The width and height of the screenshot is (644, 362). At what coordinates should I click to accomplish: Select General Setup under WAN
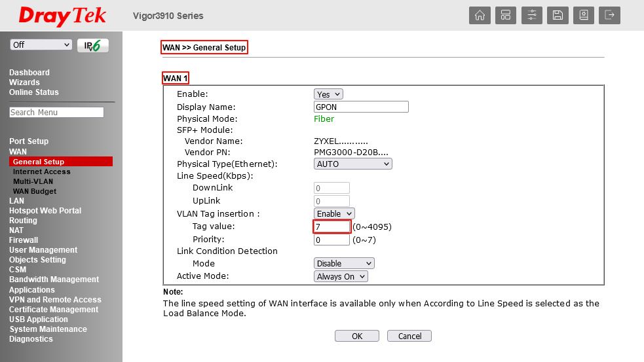(61, 162)
